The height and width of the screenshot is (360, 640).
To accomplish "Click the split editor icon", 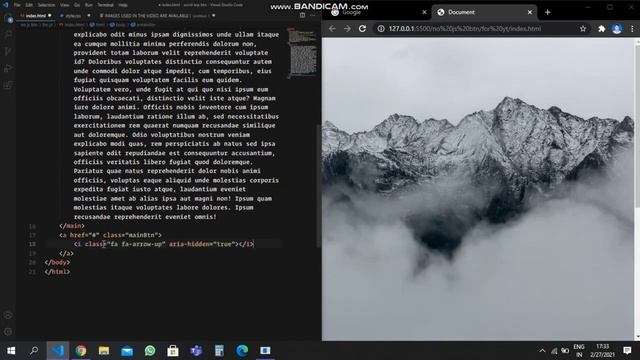I will [302, 15].
